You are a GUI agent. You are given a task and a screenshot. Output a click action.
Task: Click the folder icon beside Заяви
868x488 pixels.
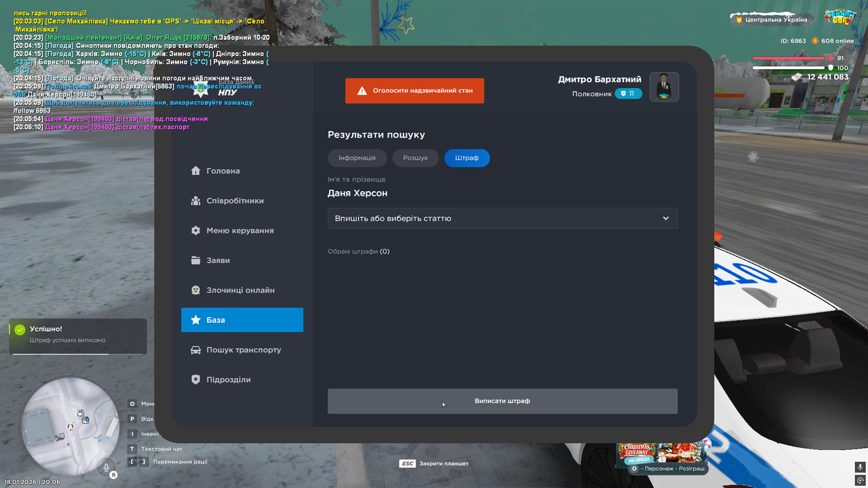195,260
